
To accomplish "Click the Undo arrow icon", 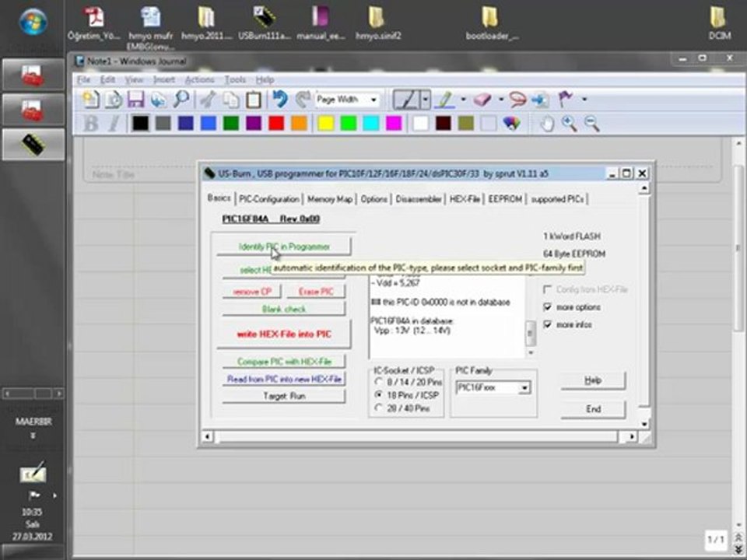I will (x=280, y=99).
